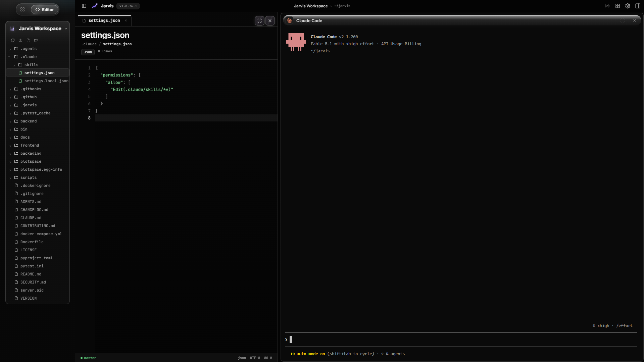Viewport: 644px width, 362px height.
Task: Select the settings.json editor tab
Action: pos(104,20)
